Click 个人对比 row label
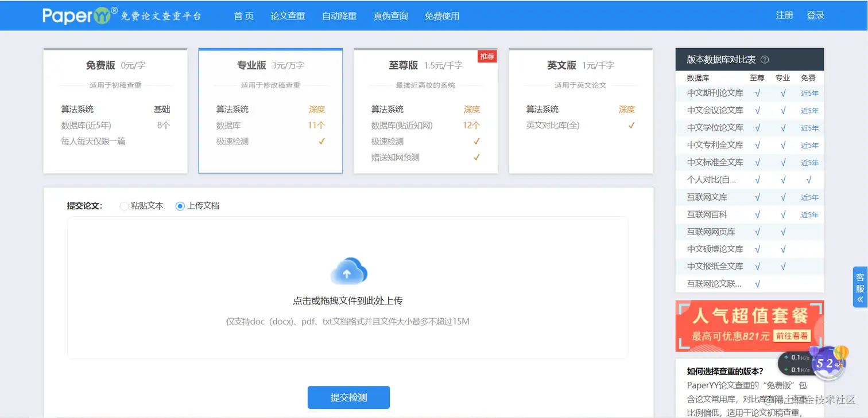The width and height of the screenshot is (868, 418). [712, 179]
